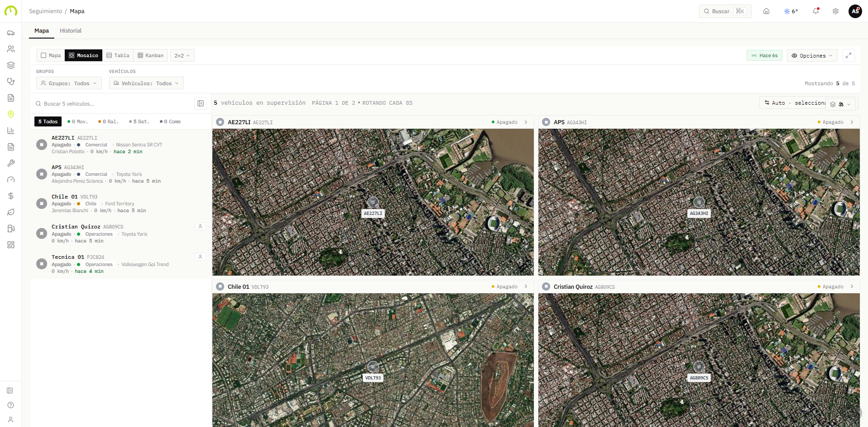Open the sidebar speedometer gauge icon
The width and height of the screenshot is (868, 427).
11,180
